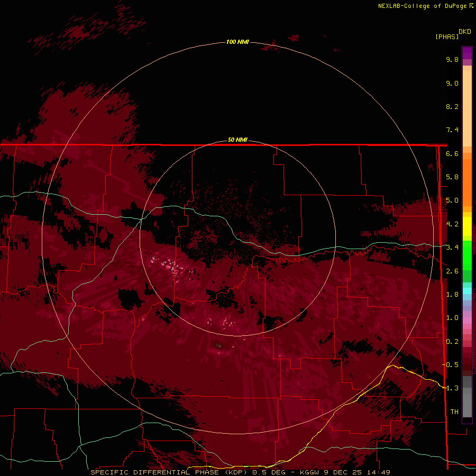
Task: Click the bright green section of color bar
Action: tap(467, 255)
